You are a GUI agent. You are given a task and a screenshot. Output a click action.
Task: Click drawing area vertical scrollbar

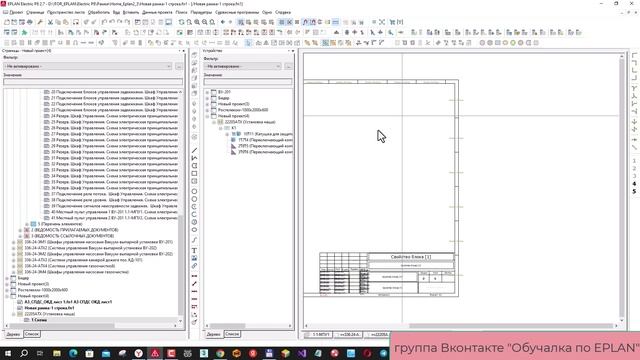(622, 187)
